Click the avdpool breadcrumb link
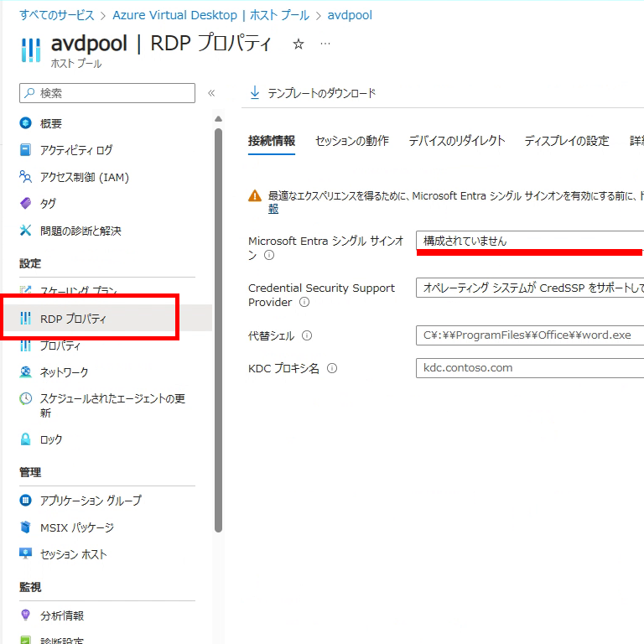 point(350,15)
